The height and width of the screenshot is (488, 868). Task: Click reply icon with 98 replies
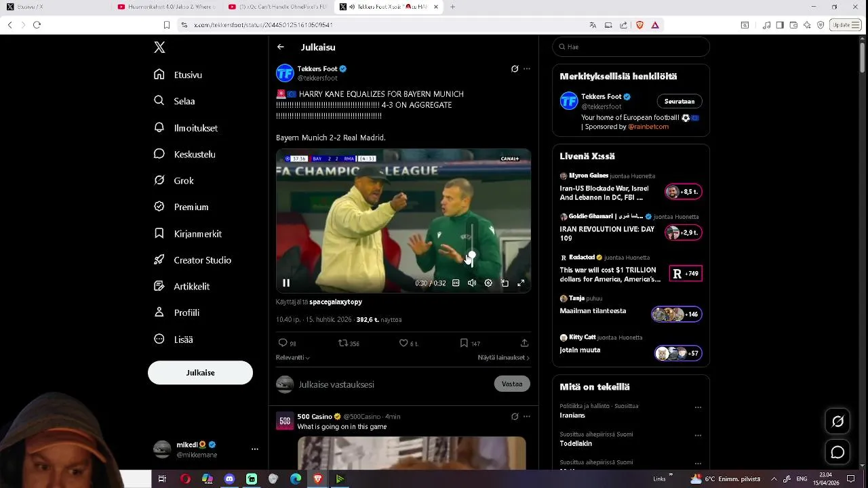pos(283,343)
